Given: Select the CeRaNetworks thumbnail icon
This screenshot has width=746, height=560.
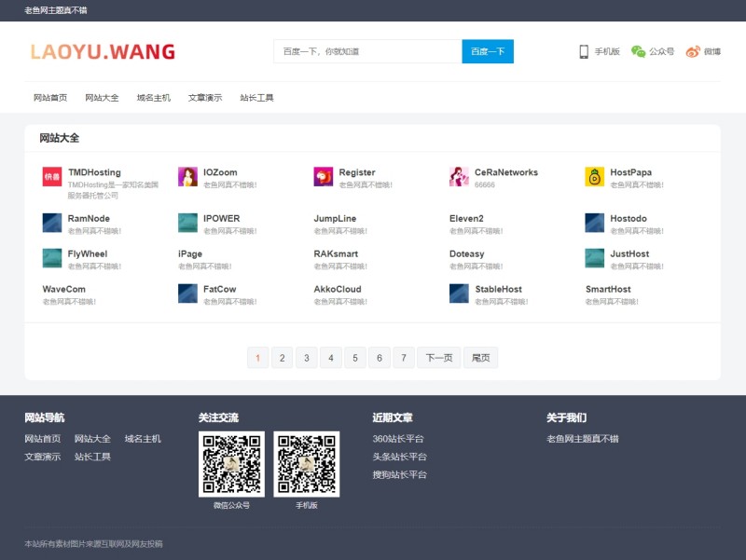Looking at the screenshot, I should 459,177.
